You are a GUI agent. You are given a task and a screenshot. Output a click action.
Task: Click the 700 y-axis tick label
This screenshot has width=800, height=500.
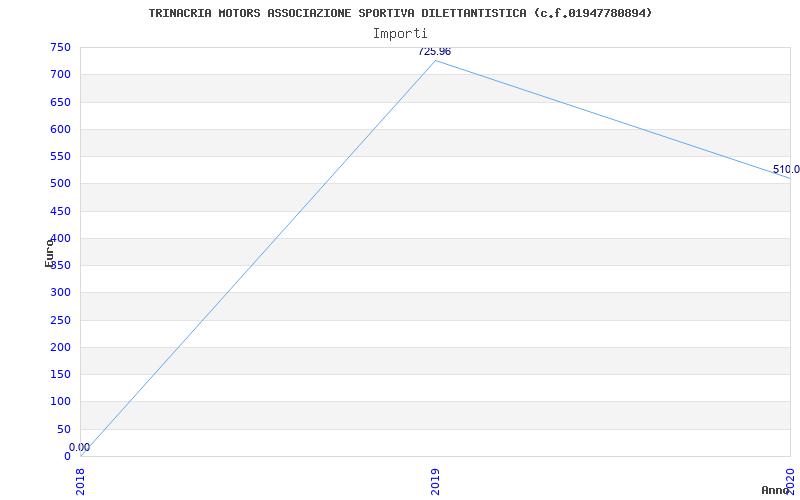(x=60, y=74)
